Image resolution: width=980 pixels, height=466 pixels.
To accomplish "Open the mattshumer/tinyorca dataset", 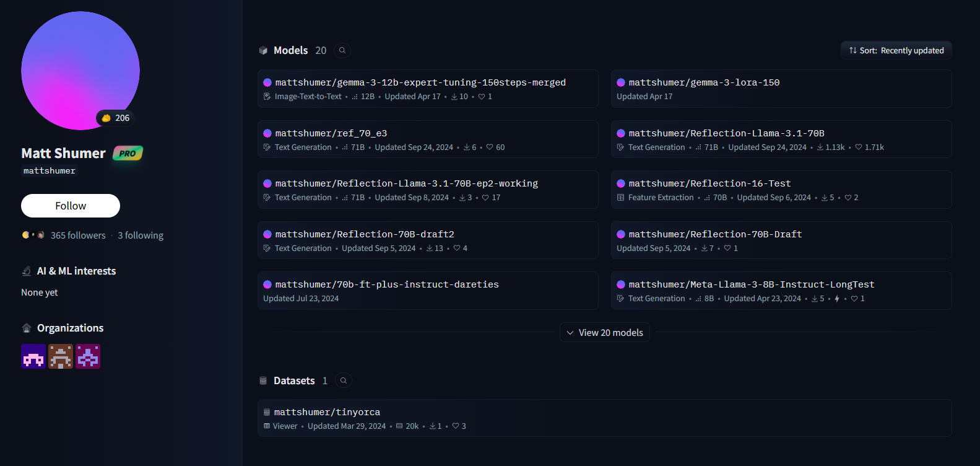I will coord(605,418).
